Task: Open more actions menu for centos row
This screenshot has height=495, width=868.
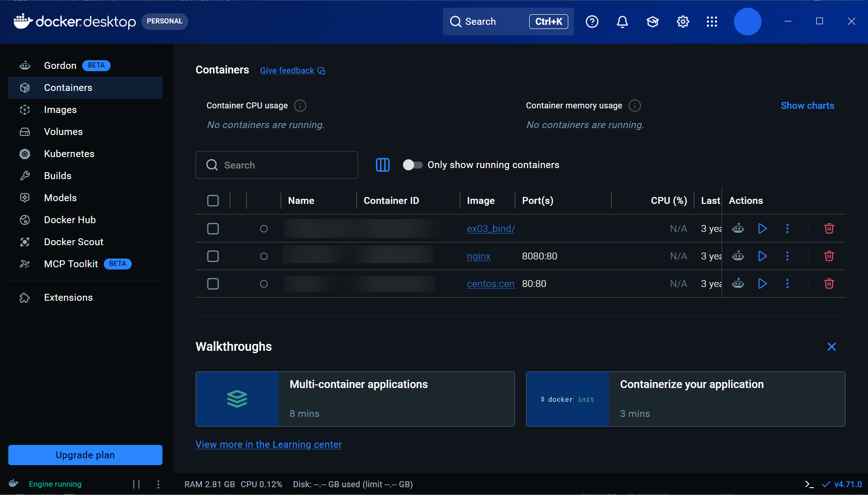Action: (787, 284)
